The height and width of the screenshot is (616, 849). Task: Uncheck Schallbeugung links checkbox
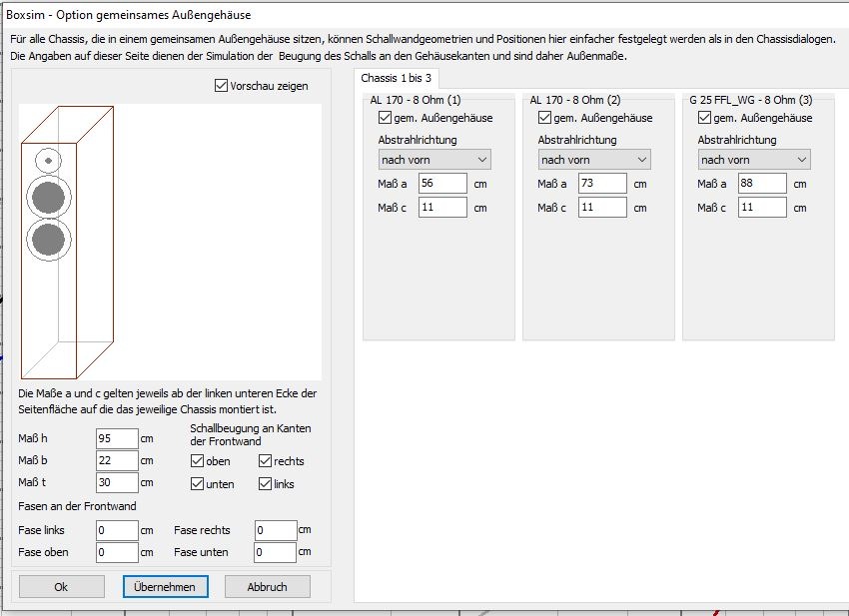click(x=265, y=484)
